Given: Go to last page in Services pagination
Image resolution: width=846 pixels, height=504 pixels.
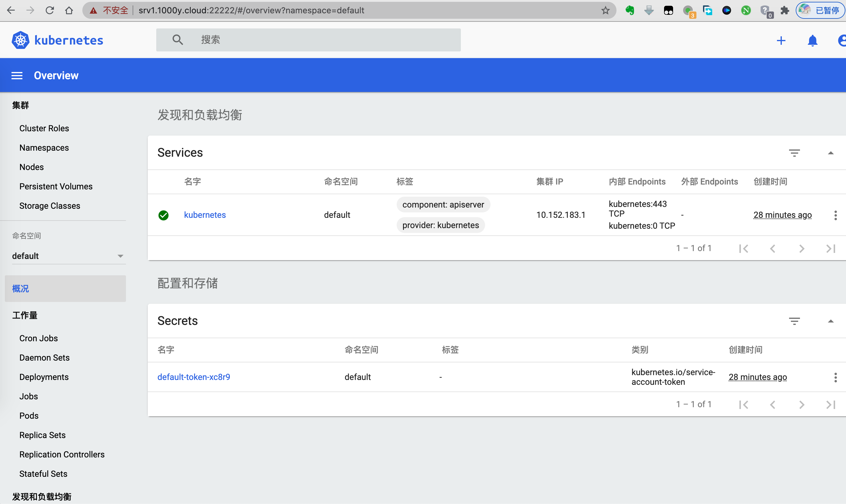Looking at the screenshot, I should pyautogui.click(x=831, y=249).
